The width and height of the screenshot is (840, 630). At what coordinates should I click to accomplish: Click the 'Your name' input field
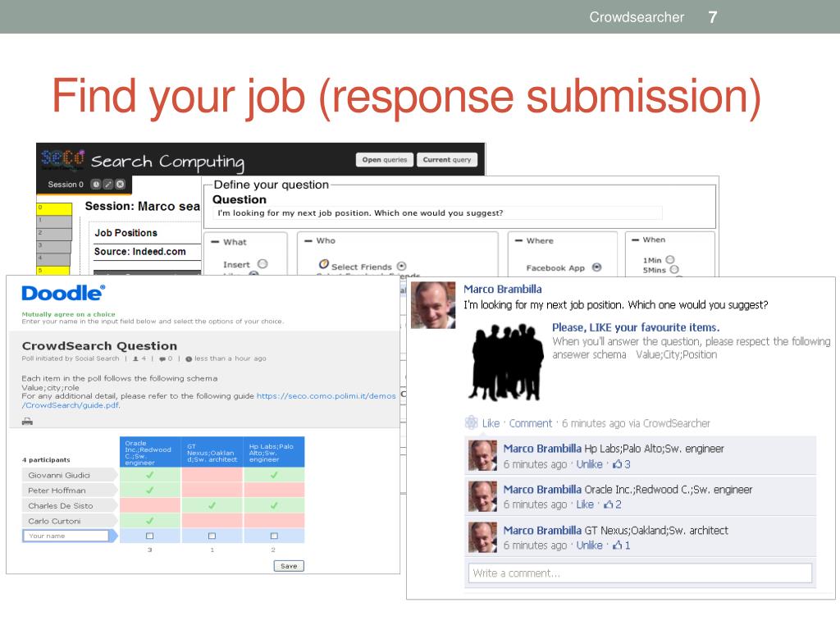[x=66, y=536]
